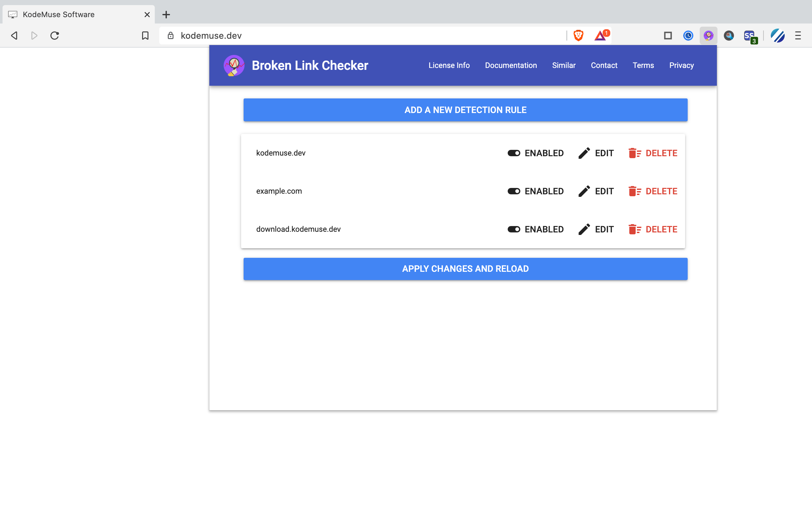Viewport: 812px width, 508px height.
Task: Click the pencil icon for download.kodemuse.dev
Action: pyautogui.click(x=584, y=229)
